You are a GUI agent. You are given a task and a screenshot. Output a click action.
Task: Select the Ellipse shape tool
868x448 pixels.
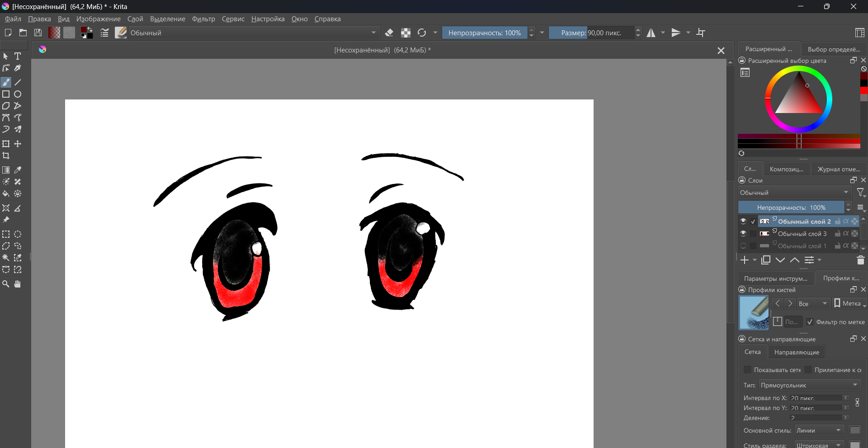point(18,94)
